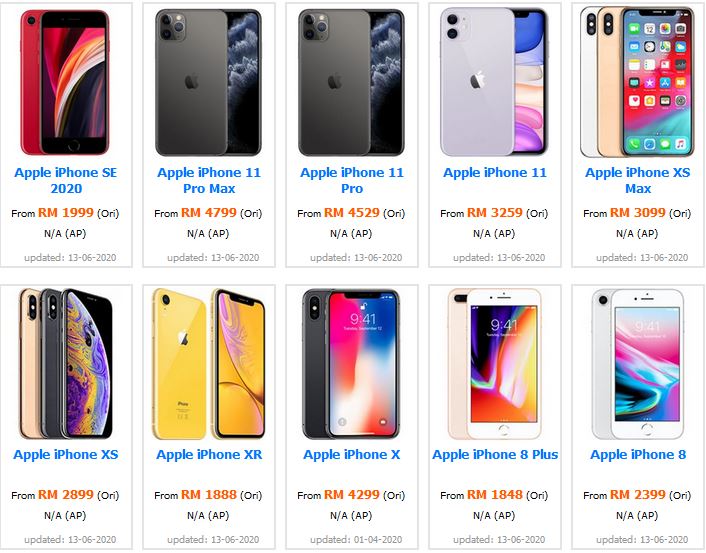
Task: Select the silver iPhone 8 product image
Action: click(638, 364)
